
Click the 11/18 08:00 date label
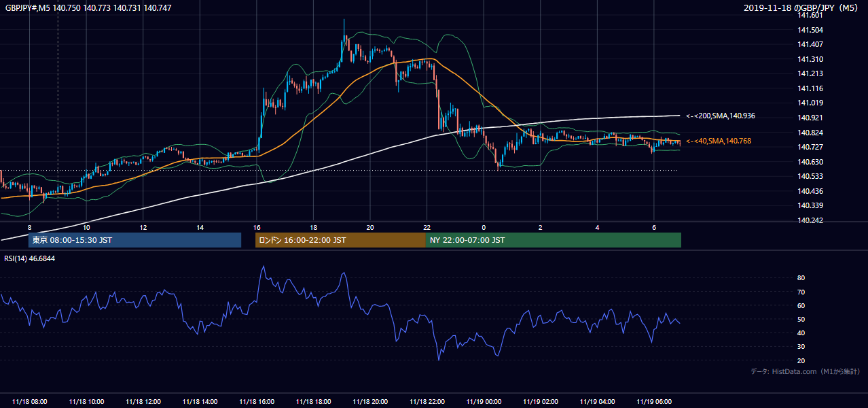point(29,401)
